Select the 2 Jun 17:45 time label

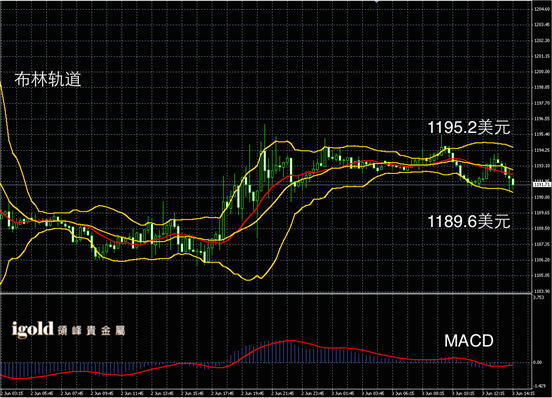pyautogui.click(x=223, y=393)
